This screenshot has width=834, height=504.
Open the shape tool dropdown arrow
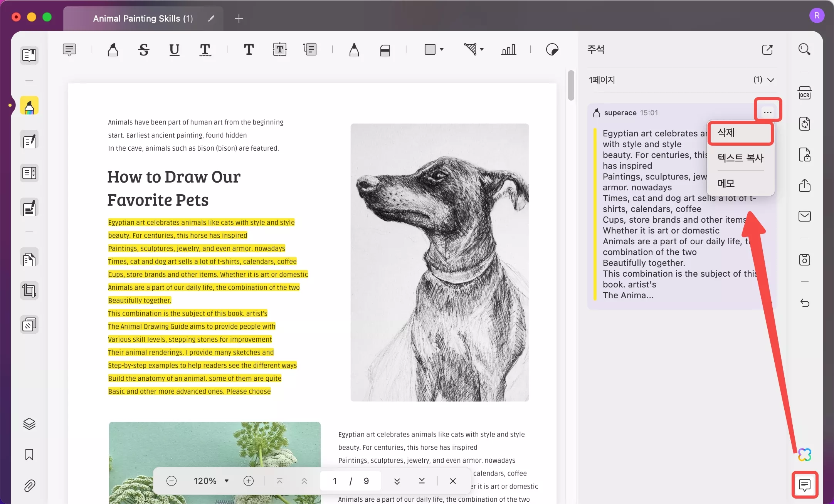coord(442,49)
